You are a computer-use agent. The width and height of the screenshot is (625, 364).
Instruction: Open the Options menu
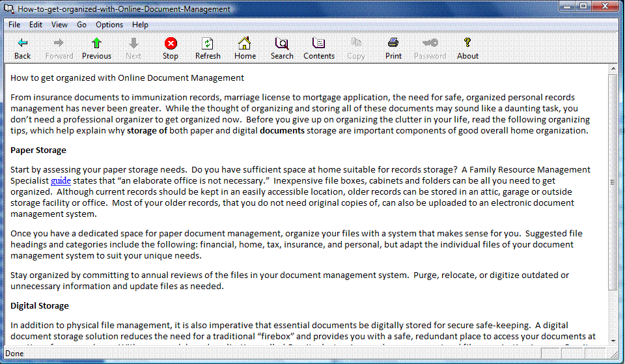point(109,25)
